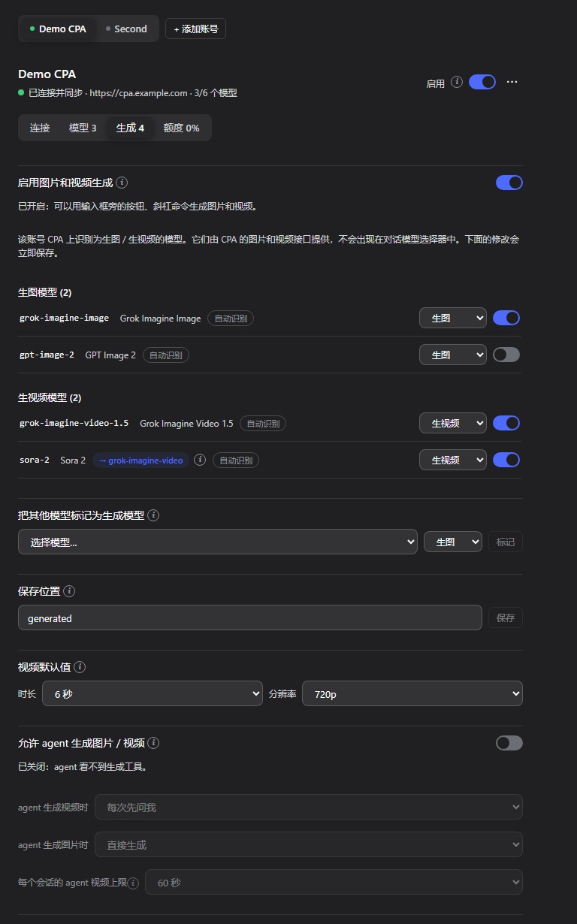Click the 生视频模型 (2) heading

(50, 397)
